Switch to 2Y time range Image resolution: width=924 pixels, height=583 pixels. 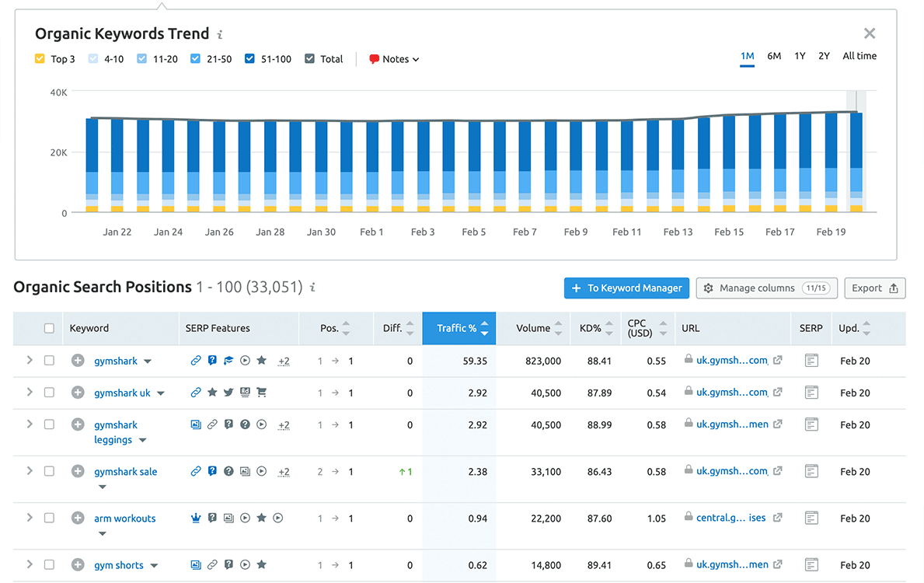(x=824, y=56)
